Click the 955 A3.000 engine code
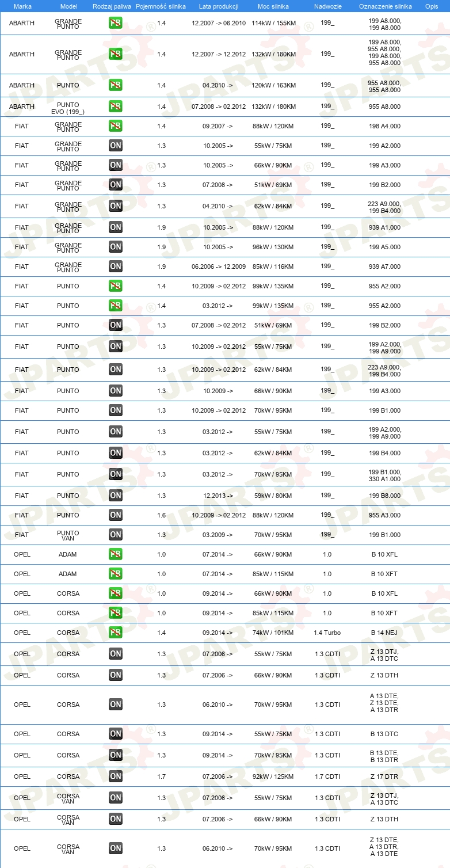 [x=384, y=515]
